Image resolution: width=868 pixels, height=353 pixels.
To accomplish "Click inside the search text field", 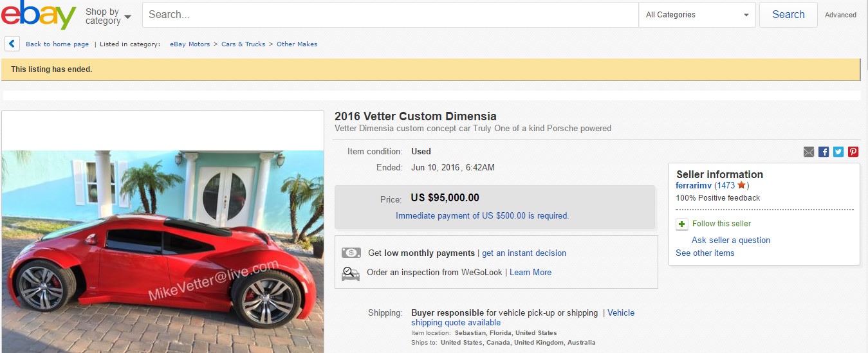I will pos(389,15).
